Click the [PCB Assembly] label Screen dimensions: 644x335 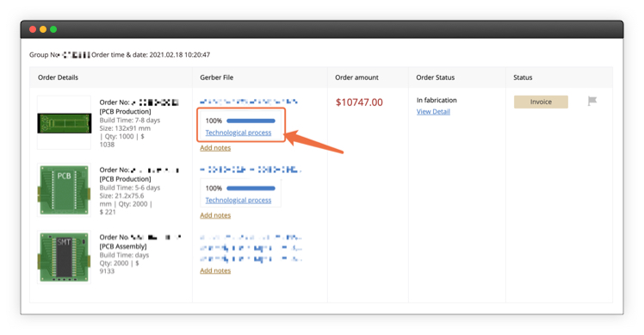[x=123, y=246]
